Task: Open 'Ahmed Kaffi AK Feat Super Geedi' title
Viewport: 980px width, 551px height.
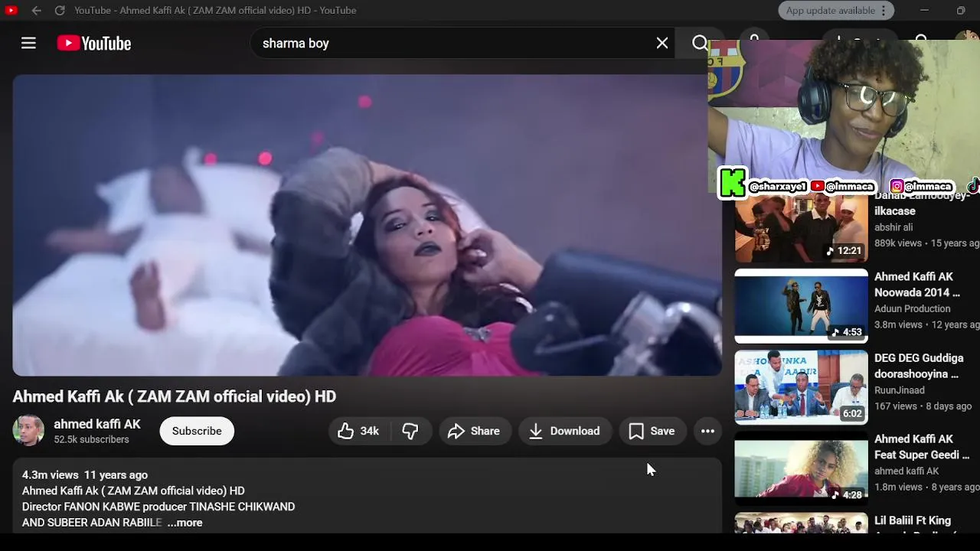Action: (x=922, y=447)
